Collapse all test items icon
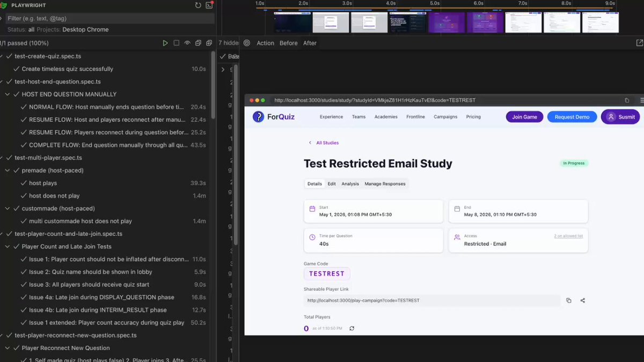 pyautogui.click(x=198, y=43)
